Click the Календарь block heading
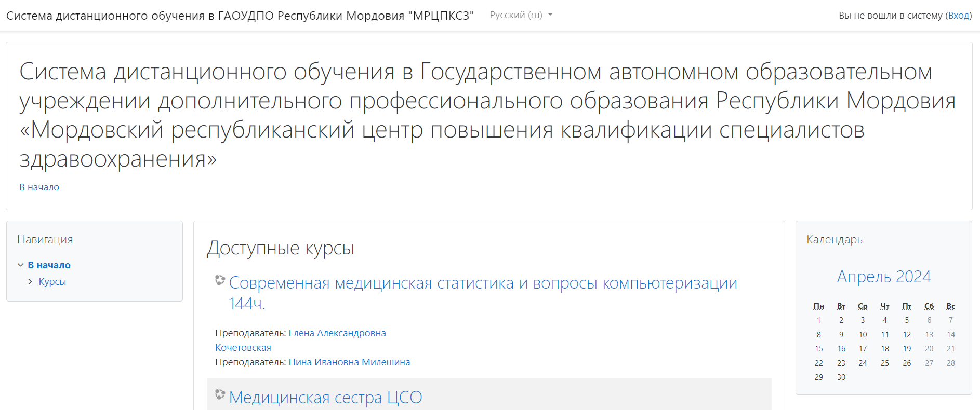The width and height of the screenshot is (980, 410). [835, 240]
